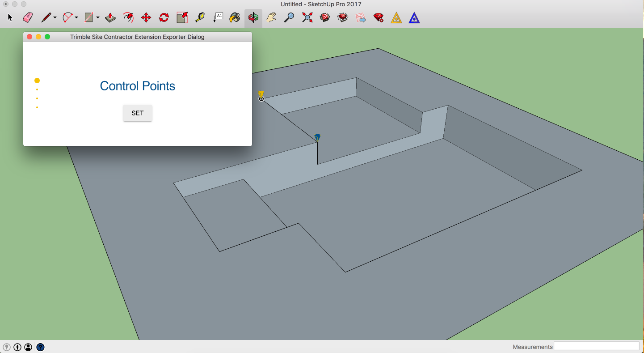Open SketchUp Help via question mark icon
The width and height of the screenshot is (644, 353).
tap(40, 347)
